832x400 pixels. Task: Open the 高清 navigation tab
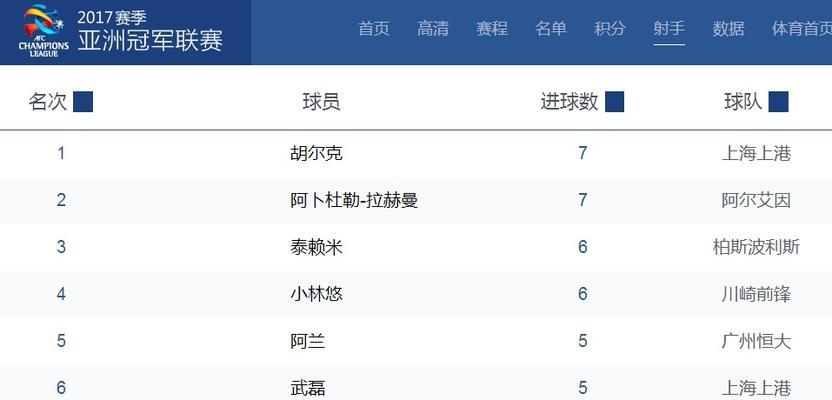(432, 28)
